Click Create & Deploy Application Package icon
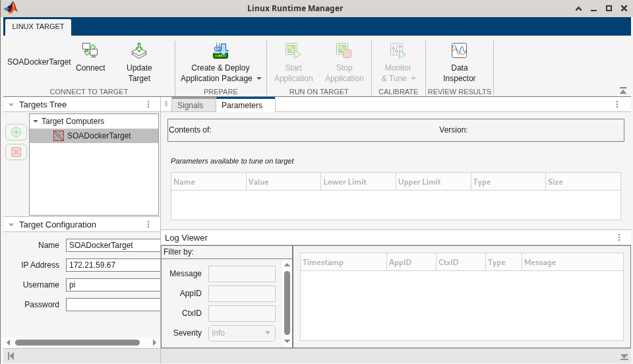Viewport: 633px width, 364px height. (x=221, y=50)
